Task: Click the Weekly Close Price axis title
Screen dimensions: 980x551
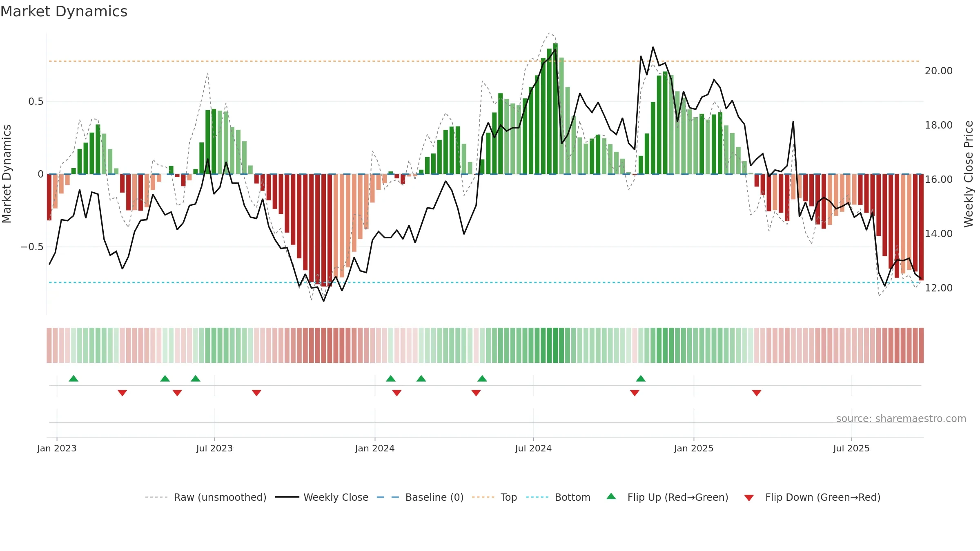Action: click(x=969, y=174)
